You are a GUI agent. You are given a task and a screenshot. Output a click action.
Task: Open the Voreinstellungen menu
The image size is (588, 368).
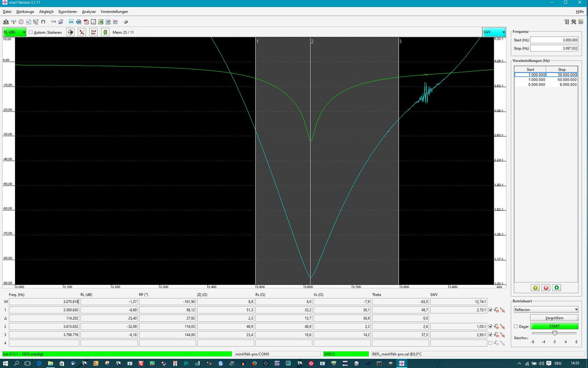[x=115, y=12]
